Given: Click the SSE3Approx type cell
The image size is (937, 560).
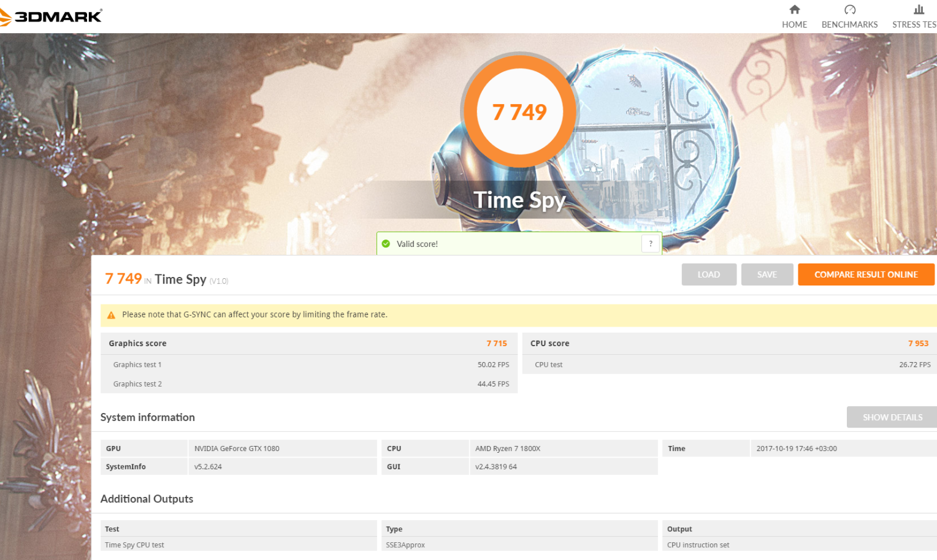Looking at the screenshot, I should pos(520,545).
